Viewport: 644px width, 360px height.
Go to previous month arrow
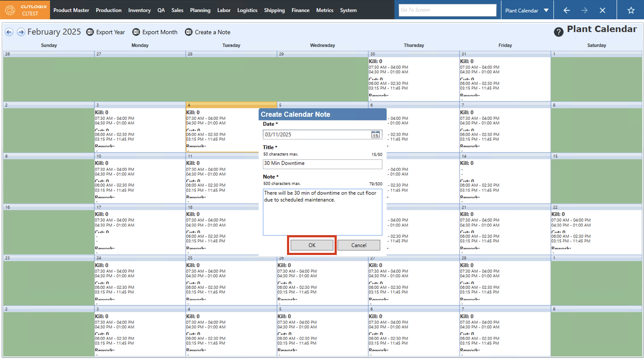coord(9,32)
